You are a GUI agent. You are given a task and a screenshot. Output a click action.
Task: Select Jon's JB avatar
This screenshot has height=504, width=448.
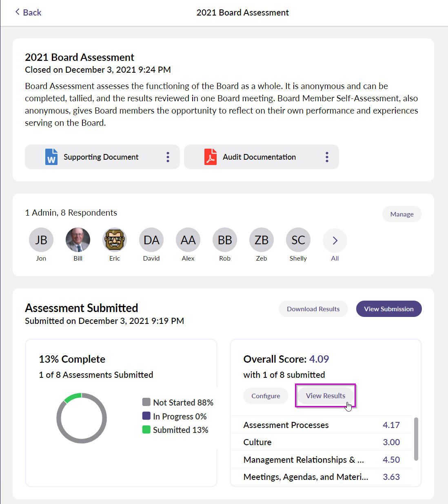coord(41,240)
